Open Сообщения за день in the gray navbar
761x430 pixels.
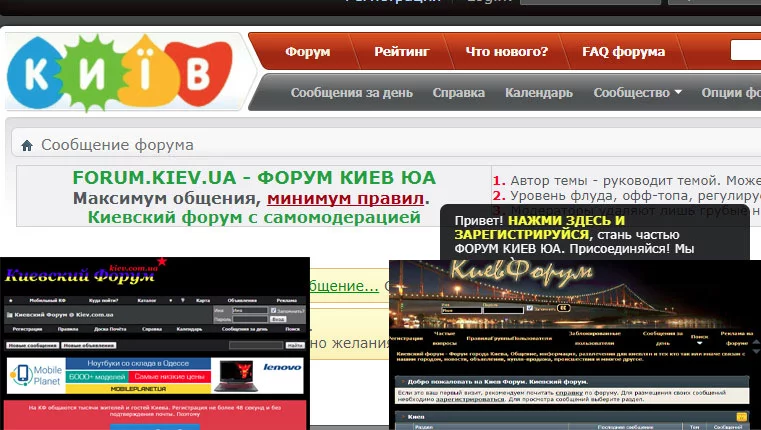tap(352, 93)
